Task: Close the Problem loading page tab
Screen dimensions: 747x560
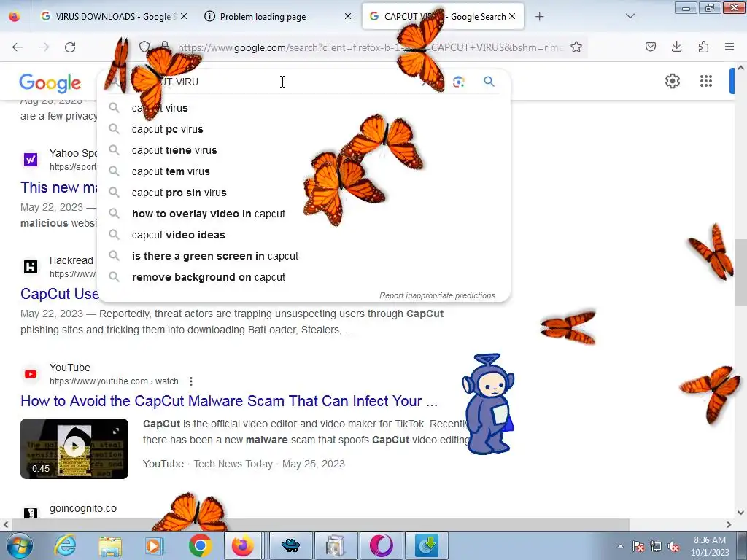Action: 348,16
